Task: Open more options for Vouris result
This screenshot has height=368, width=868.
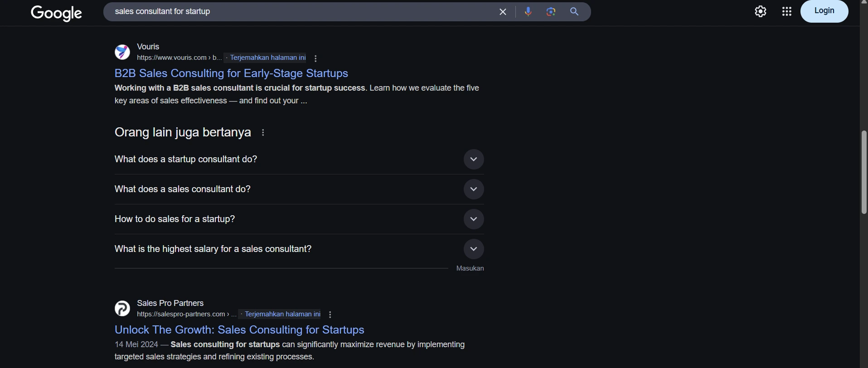Action: point(316,58)
